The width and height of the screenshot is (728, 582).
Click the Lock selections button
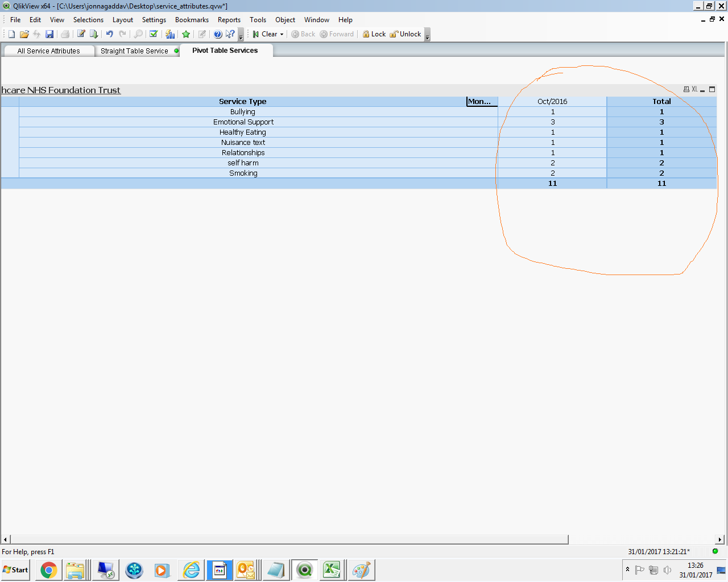click(x=374, y=34)
